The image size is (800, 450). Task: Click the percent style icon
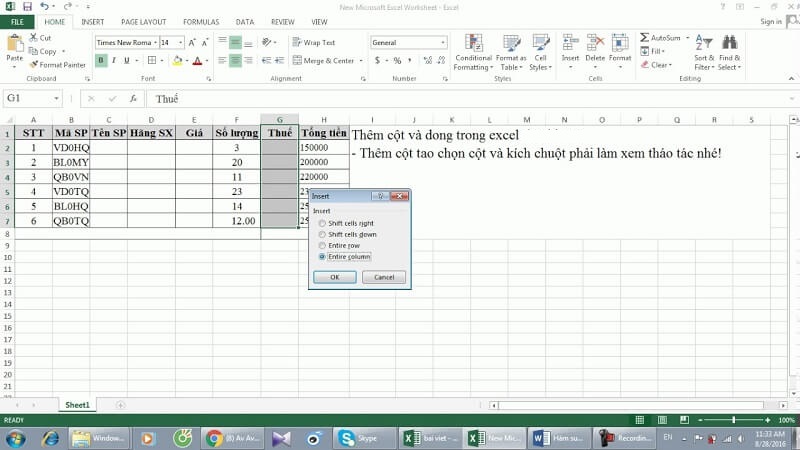pos(397,60)
